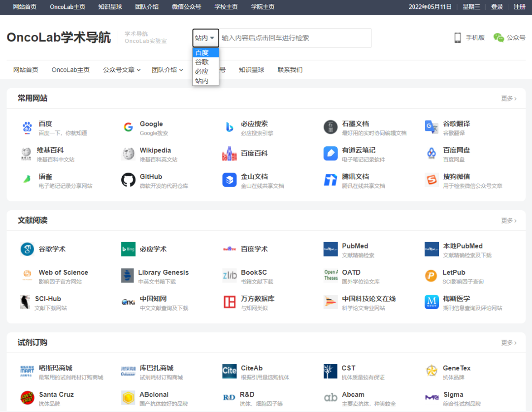
Task: Open 知识星球 in the top dark bar
Action: 110,7
